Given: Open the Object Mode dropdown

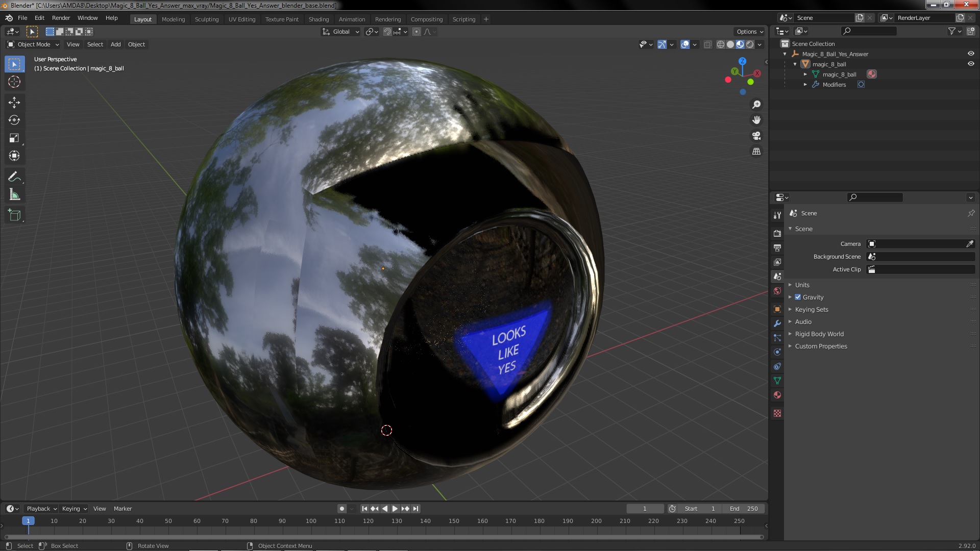Looking at the screenshot, I should [33, 44].
